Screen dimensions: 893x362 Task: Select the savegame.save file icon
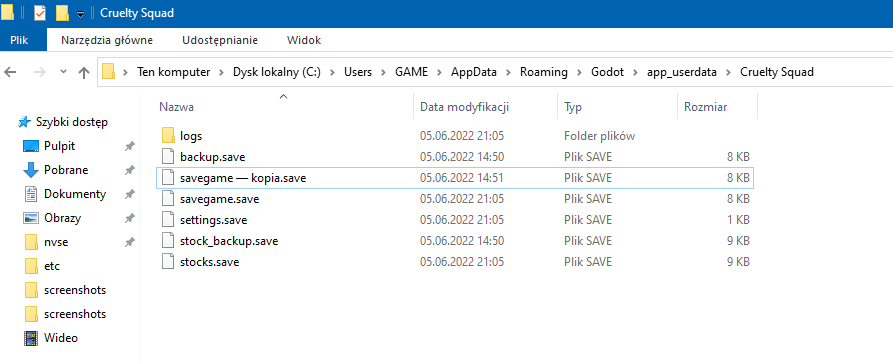click(167, 199)
